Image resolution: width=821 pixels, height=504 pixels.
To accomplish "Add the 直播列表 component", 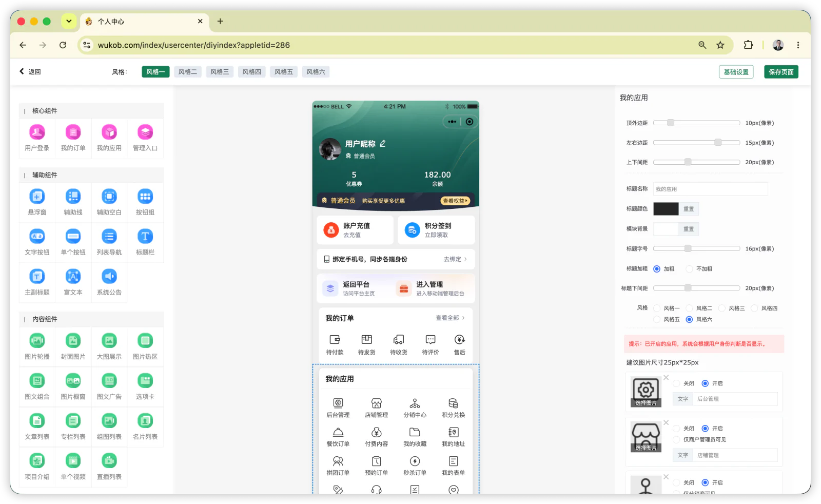I will pyautogui.click(x=109, y=467).
